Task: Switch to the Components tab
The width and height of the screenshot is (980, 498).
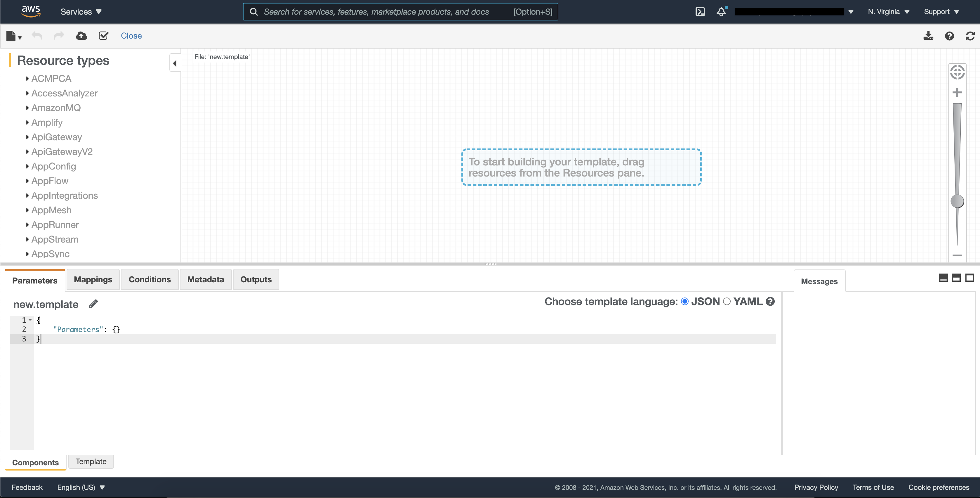Action: pyautogui.click(x=35, y=462)
